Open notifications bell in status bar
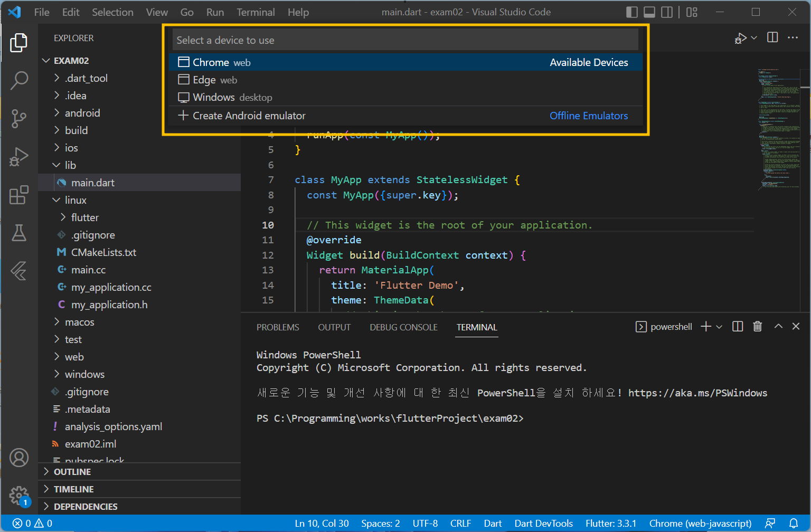 pos(794,524)
